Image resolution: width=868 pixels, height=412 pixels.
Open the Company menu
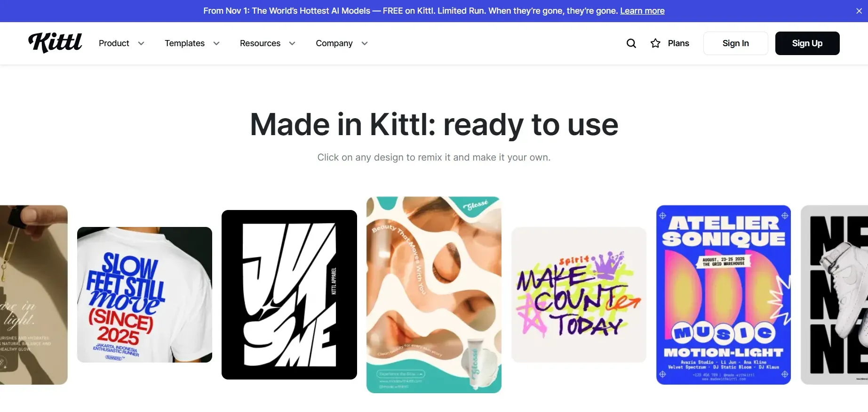click(x=334, y=43)
